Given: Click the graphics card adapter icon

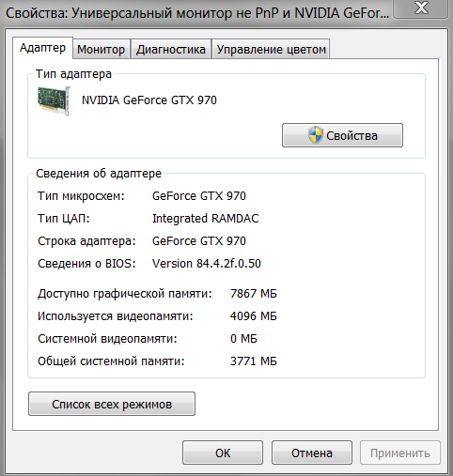Looking at the screenshot, I should 55,101.
